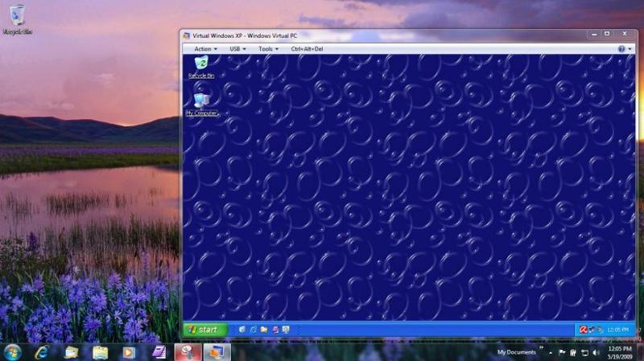Maximize the Virtual Windows XP window
This screenshot has width=644, height=361.
(607, 34)
